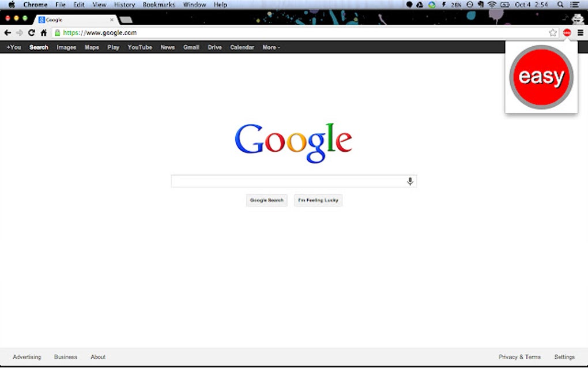Image resolution: width=588 pixels, height=368 pixels.
Task: Click the I'm Feeling Lucky button
Action: pyautogui.click(x=318, y=200)
